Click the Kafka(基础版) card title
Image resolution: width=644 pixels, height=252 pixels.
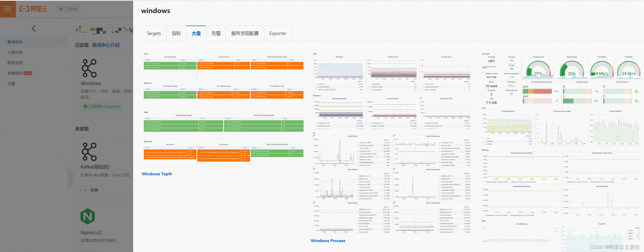click(x=95, y=167)
